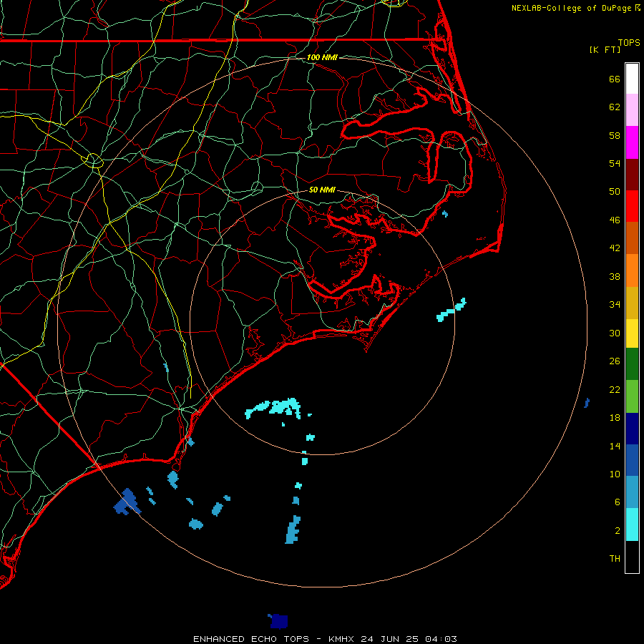Select the cyan 2 kft legend swatch
The height and width of the screenshot is (644, 644).
point(632,525)
